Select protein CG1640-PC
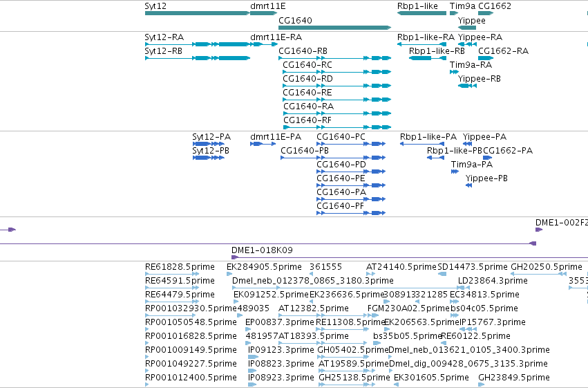 point(351,144)
